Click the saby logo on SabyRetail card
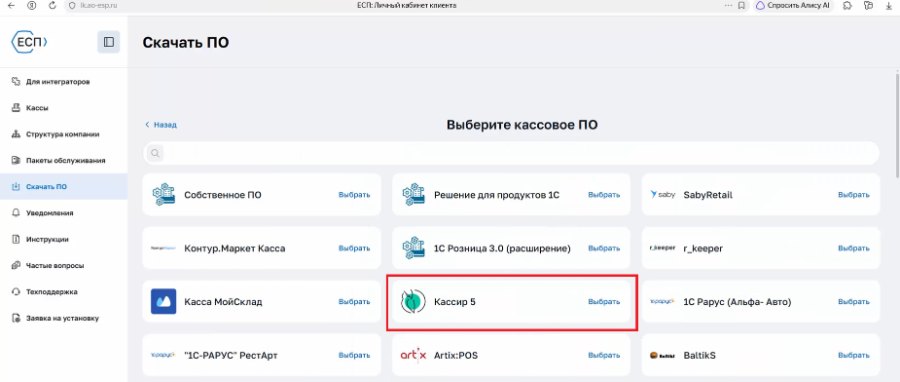The image size is (900, 382). [x=662, y=195]
